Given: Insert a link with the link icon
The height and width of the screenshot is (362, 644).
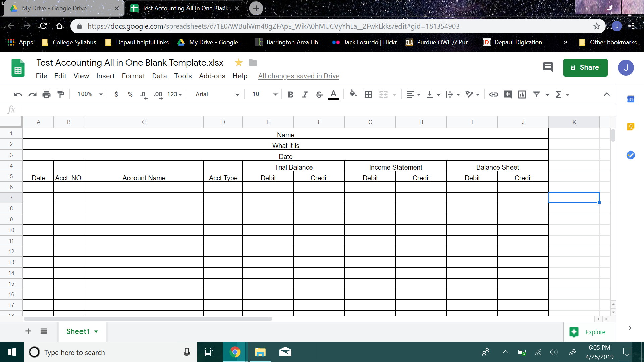Looking at the screenshot, I should point(494,94).
